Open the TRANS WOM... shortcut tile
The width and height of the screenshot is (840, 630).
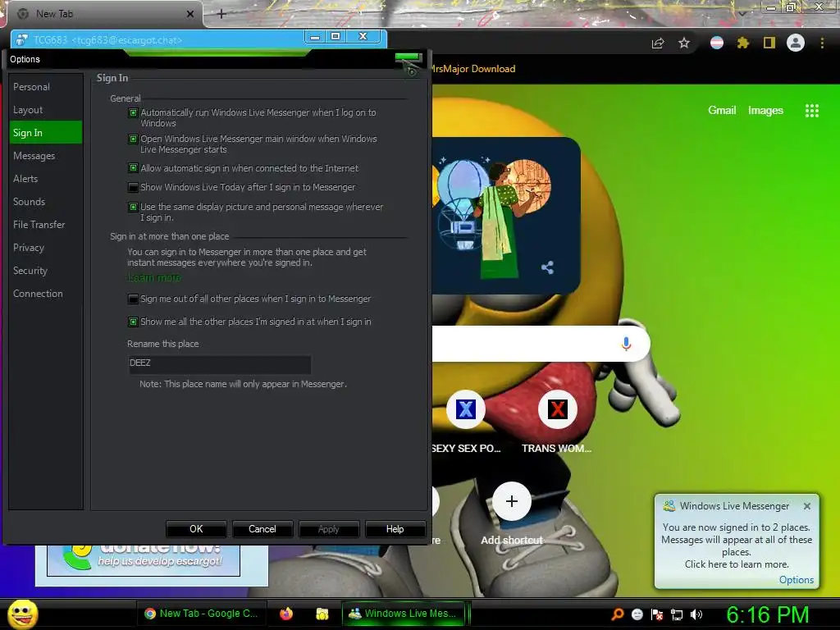tap(557, 410)
